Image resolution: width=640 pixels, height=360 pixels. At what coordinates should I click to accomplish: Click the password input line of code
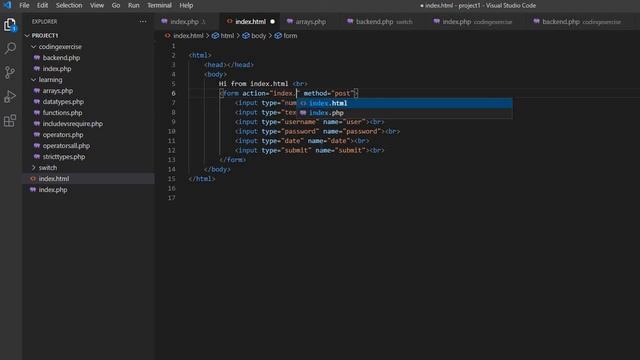coord(317,131)
